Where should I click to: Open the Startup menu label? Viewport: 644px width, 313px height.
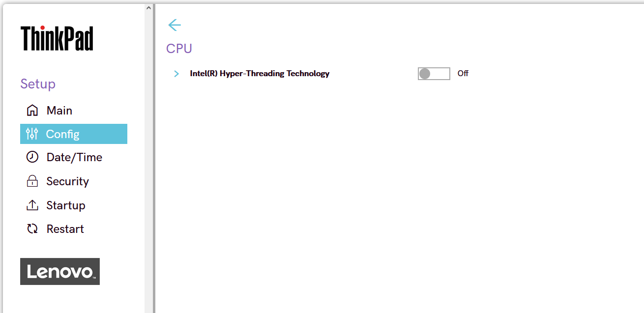(x=66, y=205)
